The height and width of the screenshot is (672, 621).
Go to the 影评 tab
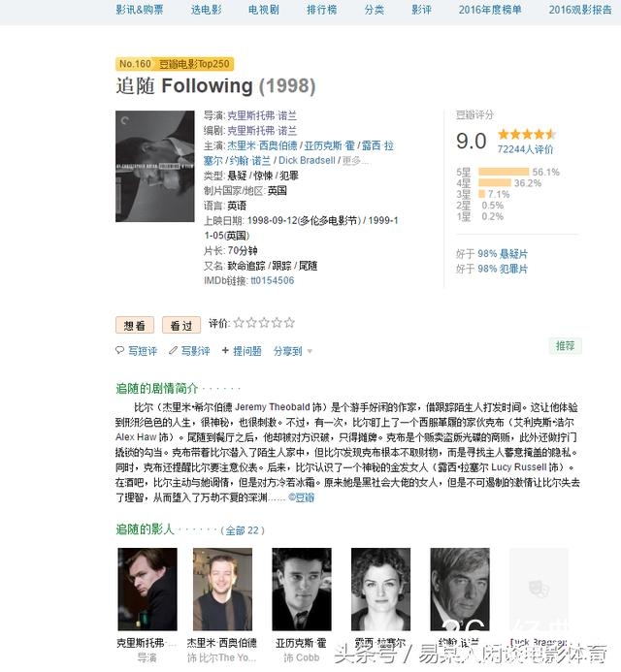421,10
